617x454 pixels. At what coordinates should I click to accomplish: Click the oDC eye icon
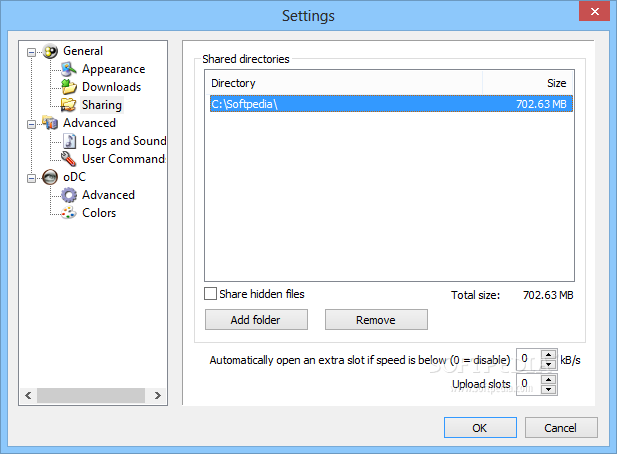click(x=50, y=177)
